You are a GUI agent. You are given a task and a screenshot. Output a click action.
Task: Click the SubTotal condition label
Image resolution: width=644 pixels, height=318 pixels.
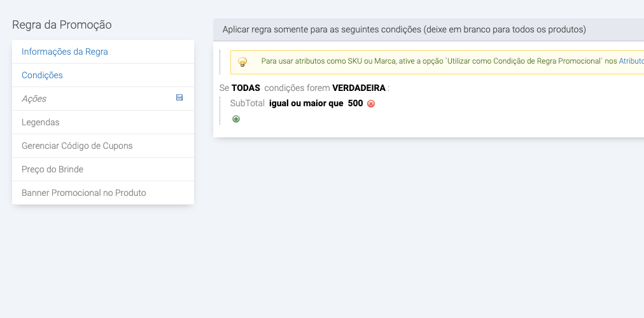(x=247, y=103)
